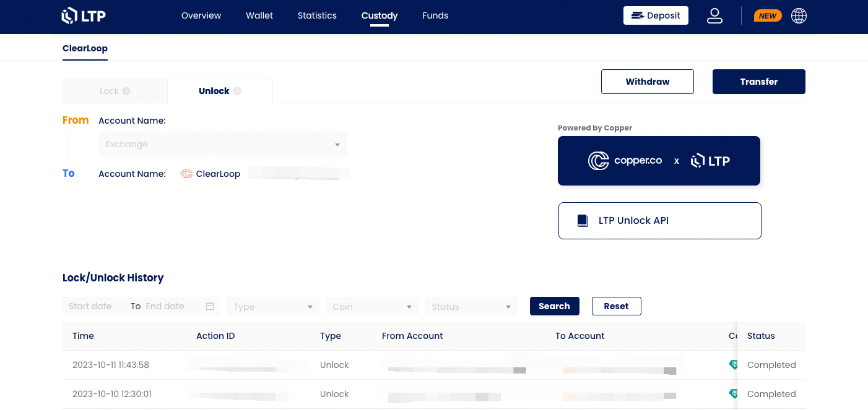Click the Lock/Unlock History heading

[113, 278]
